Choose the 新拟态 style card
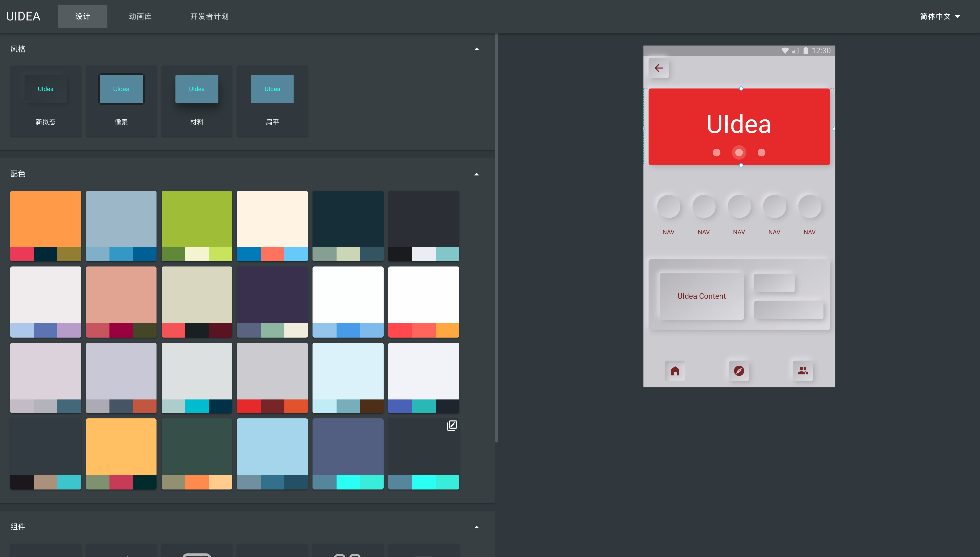 point(46,101)
